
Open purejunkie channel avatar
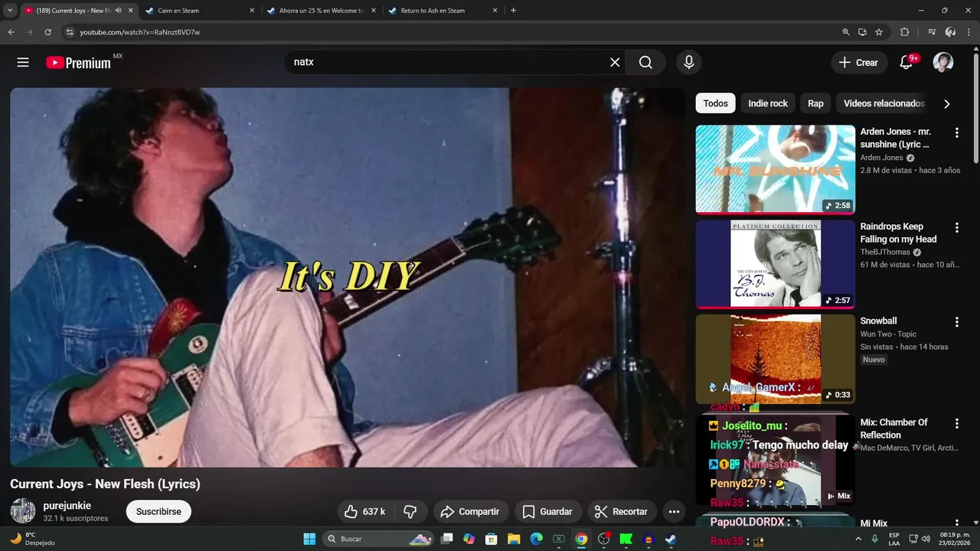coord(23,511)
